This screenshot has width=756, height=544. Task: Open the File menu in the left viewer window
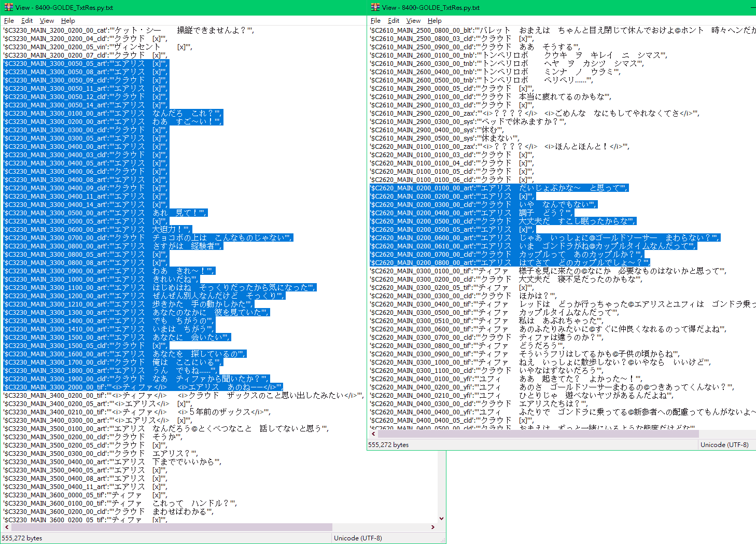9,21
